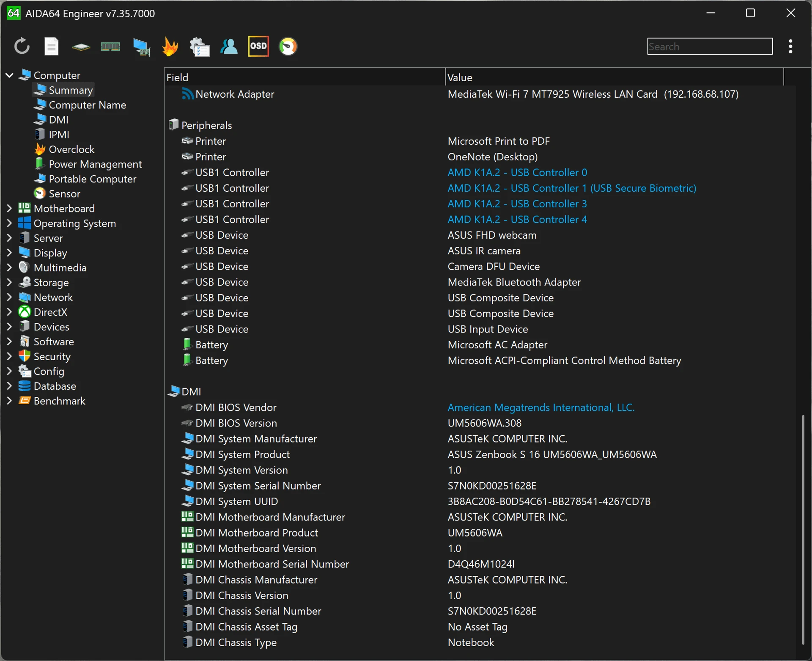Viewport: 812px width, 661px height.
Task: Open the motherboard chip toolbar icon
Action: (81, 47)
